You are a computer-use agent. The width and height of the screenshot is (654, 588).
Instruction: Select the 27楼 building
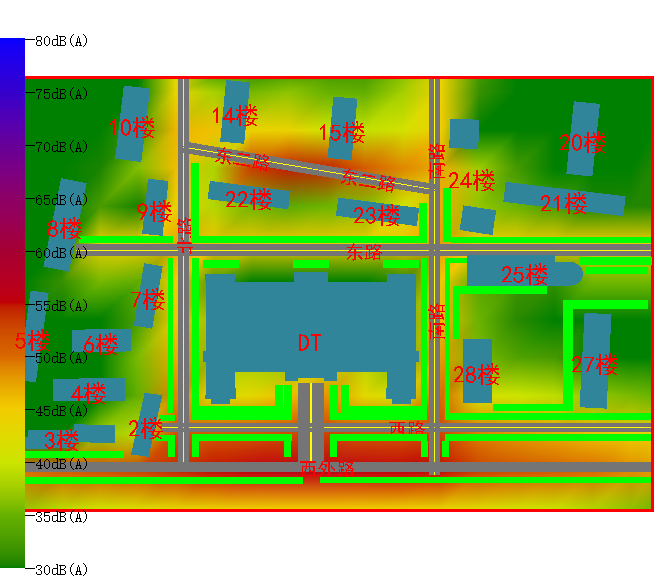click(x=595, y=361)
